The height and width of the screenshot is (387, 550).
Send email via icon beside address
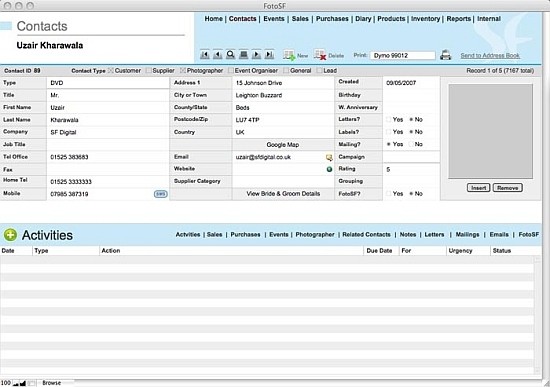(x=329, y=158)
